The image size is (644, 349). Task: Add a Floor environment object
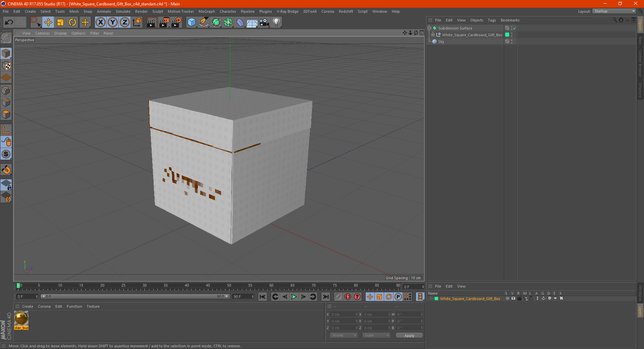252,22
